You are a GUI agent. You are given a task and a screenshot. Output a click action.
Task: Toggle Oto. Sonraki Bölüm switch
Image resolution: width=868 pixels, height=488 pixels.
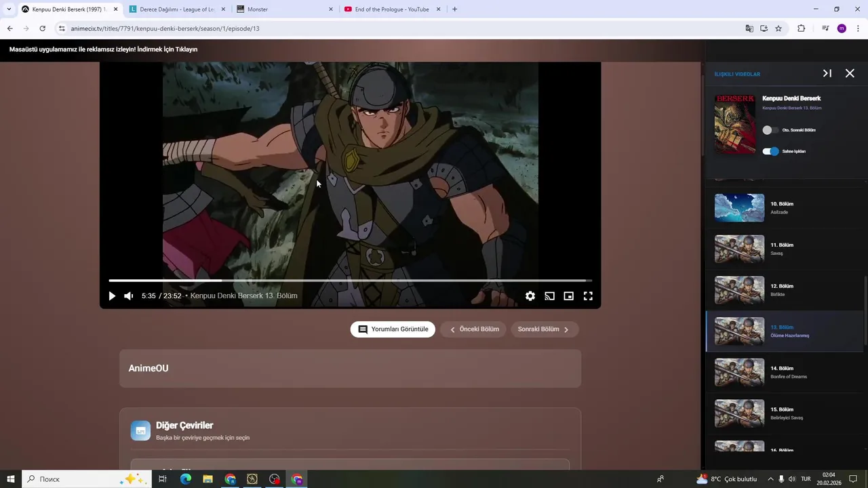(x=770, y=130)
